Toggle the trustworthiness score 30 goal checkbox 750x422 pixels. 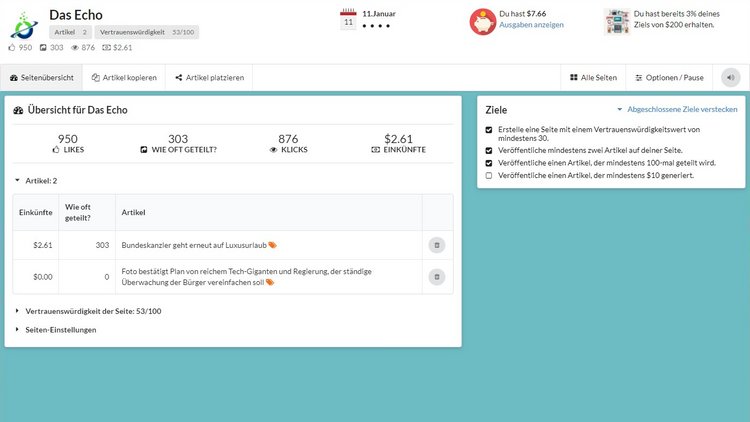(x=488, y=130)
